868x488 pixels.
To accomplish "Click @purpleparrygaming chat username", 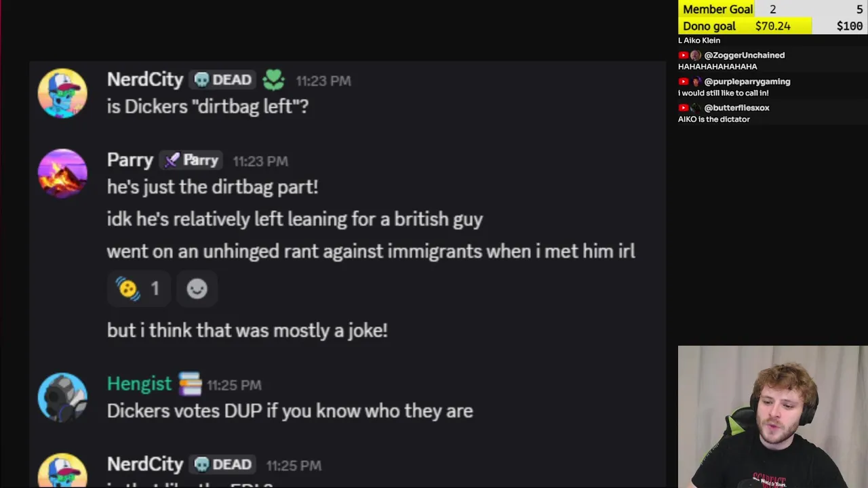I will click(x=747, y=81).
